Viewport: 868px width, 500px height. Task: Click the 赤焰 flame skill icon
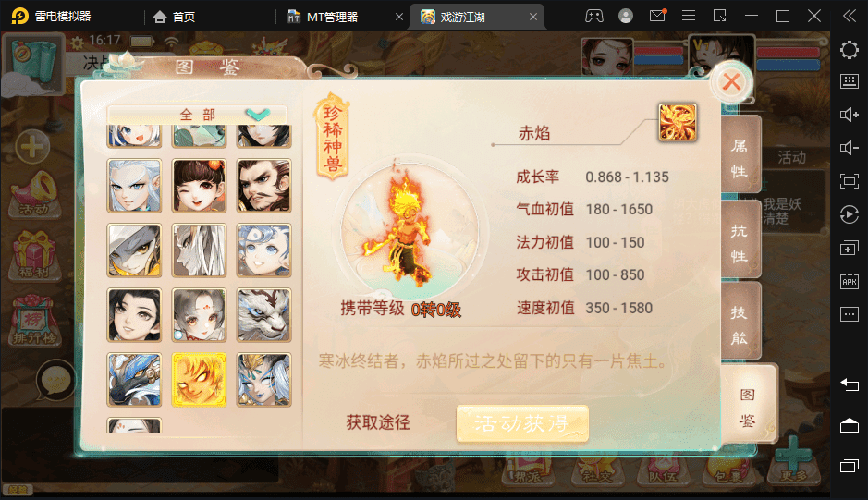coord(677,122)
